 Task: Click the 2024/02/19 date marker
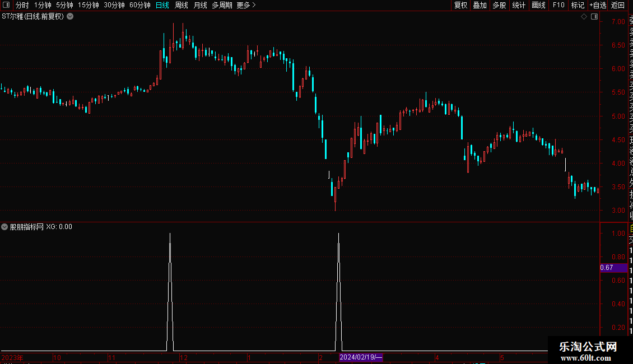click(361, 357)
